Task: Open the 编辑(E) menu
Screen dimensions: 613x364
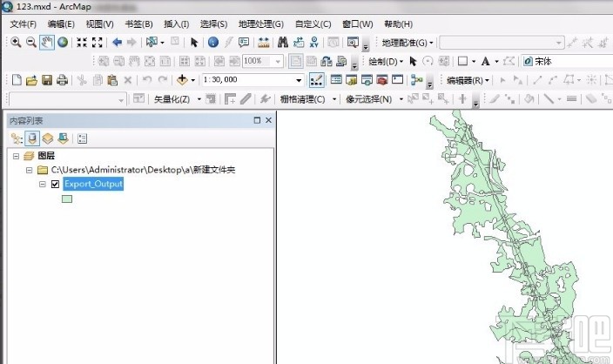Action: point(61,24)
